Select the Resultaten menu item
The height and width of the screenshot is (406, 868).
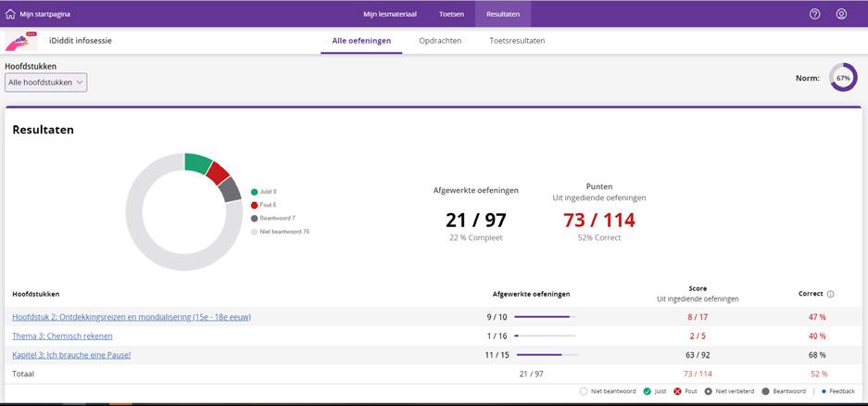(x=503, y=15)
